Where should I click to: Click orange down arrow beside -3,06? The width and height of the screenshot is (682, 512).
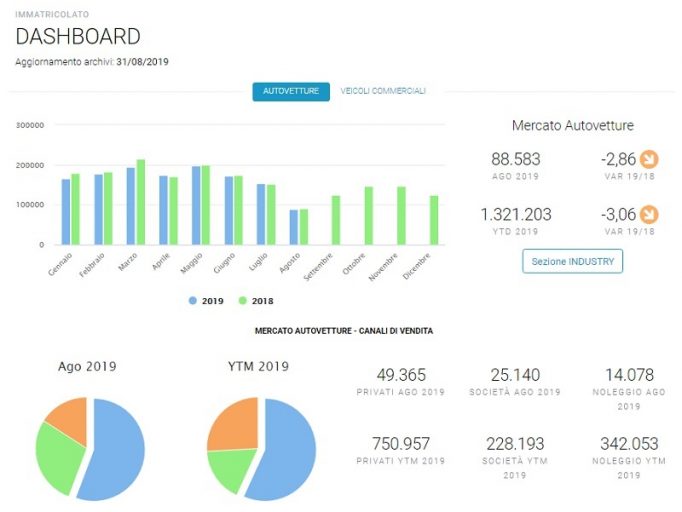649,214
